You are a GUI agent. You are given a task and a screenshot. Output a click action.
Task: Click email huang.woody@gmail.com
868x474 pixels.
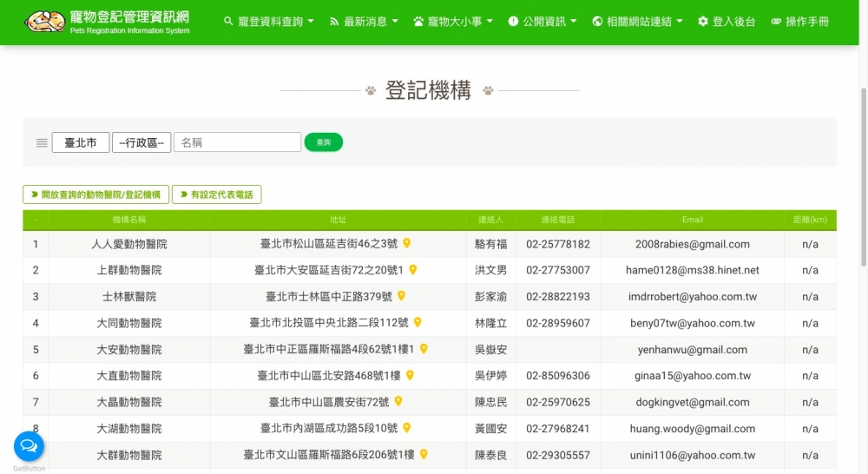point(693,429)
